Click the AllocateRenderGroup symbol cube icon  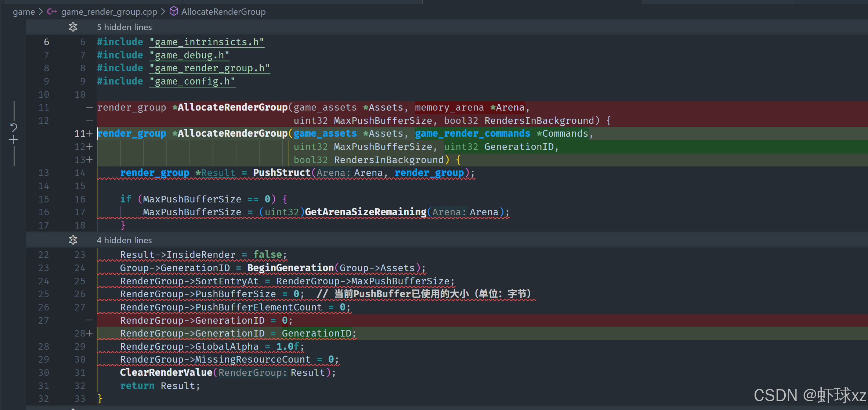coord(174,12)
